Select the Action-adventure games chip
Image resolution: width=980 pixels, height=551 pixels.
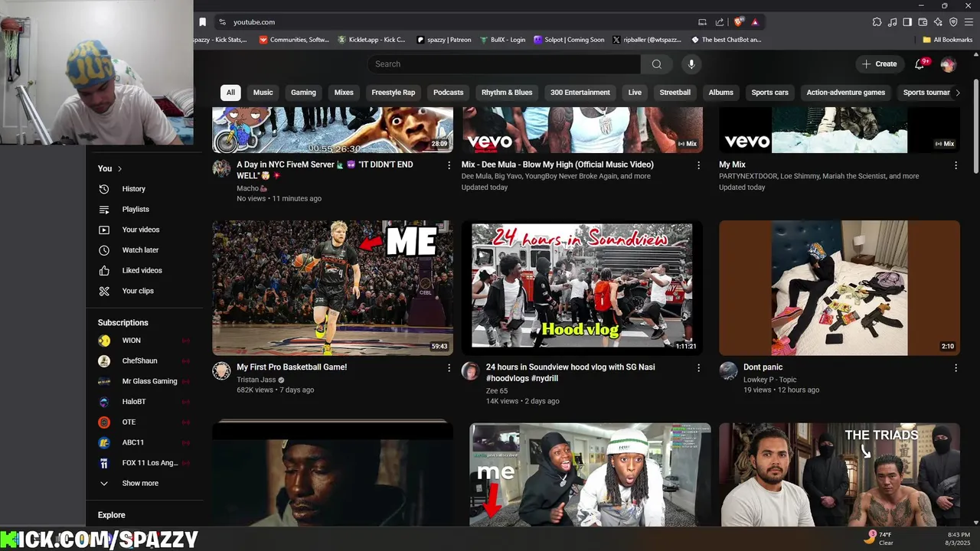click(845, 93)
